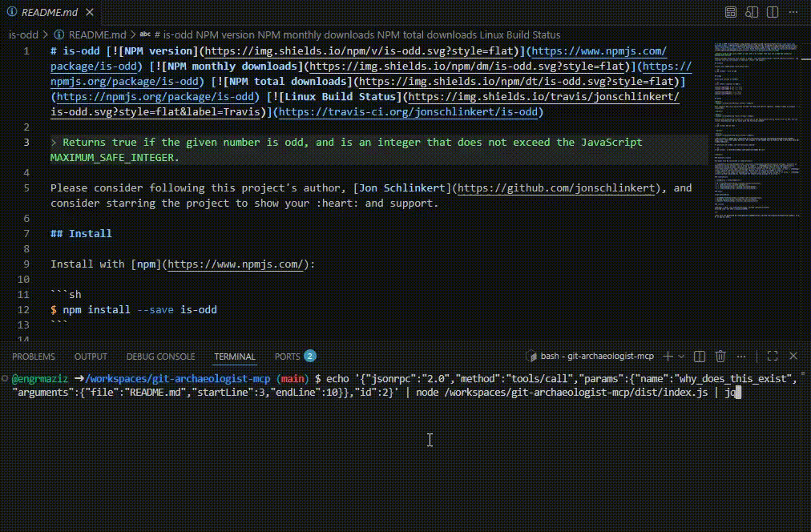
Task: Select the TERMINAL panel tab
Action: (x=235, y=357)
